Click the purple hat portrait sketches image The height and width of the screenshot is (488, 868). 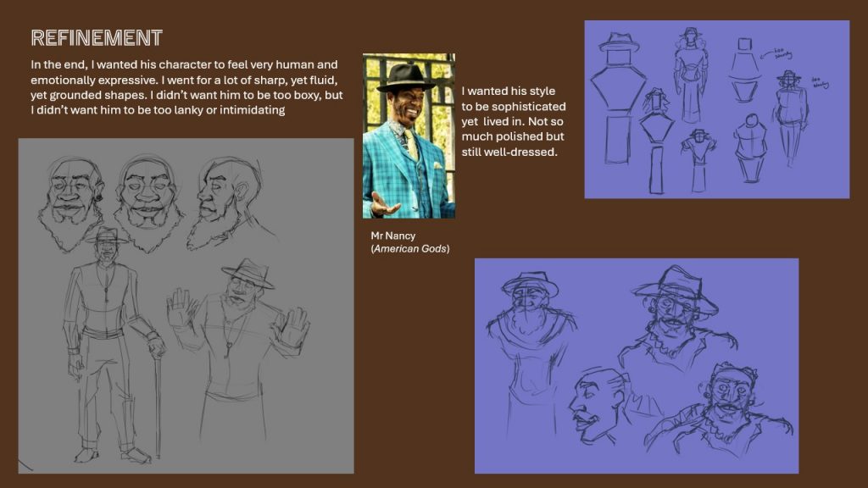637,366
